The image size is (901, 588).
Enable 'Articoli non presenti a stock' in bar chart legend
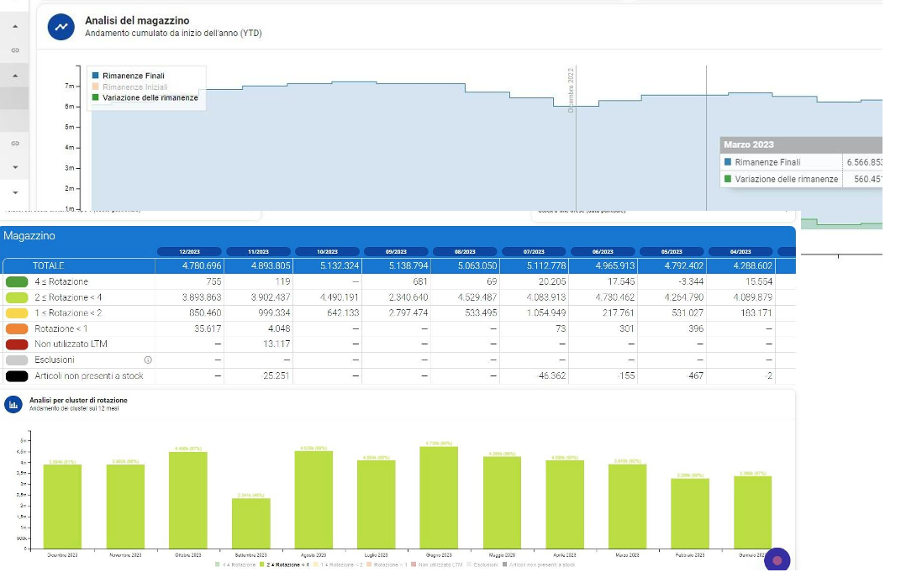[x=539, y=565]
